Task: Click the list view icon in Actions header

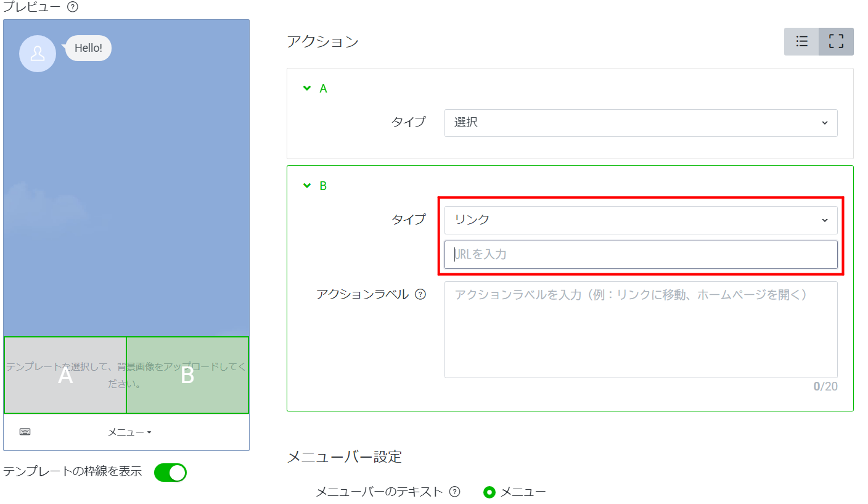Action: point(801,41)
